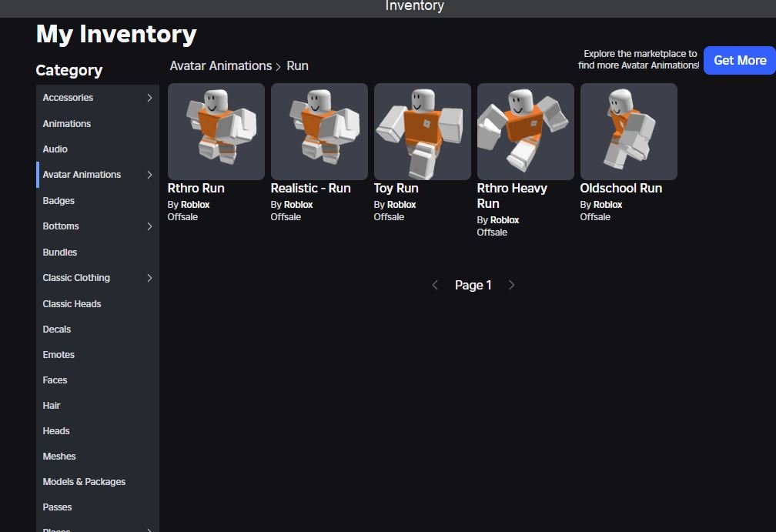776x532 pixels.
Task: Expand the Bottoms category chevron
Action: coord(149,226)
